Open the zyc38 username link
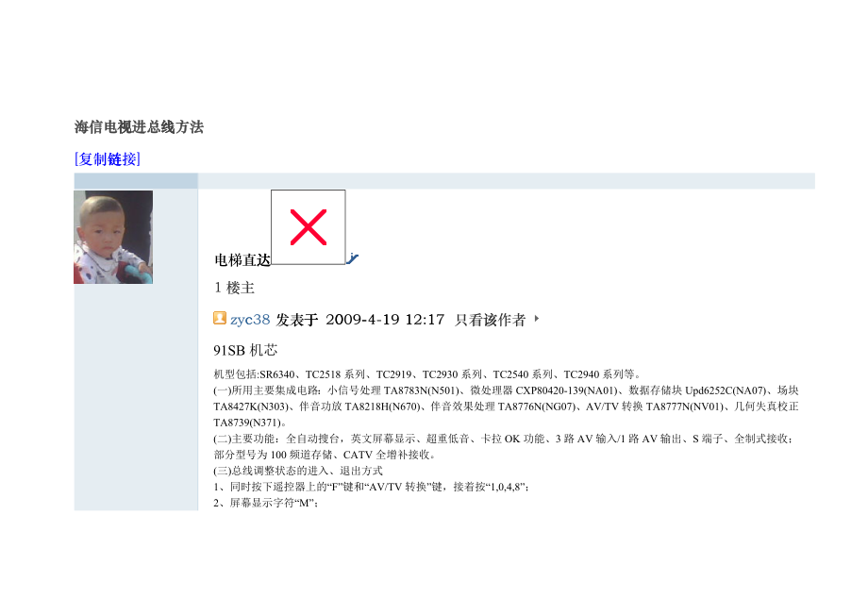This screenshot has width=868, height=614. pyautogui.click(x=250, y=320)
